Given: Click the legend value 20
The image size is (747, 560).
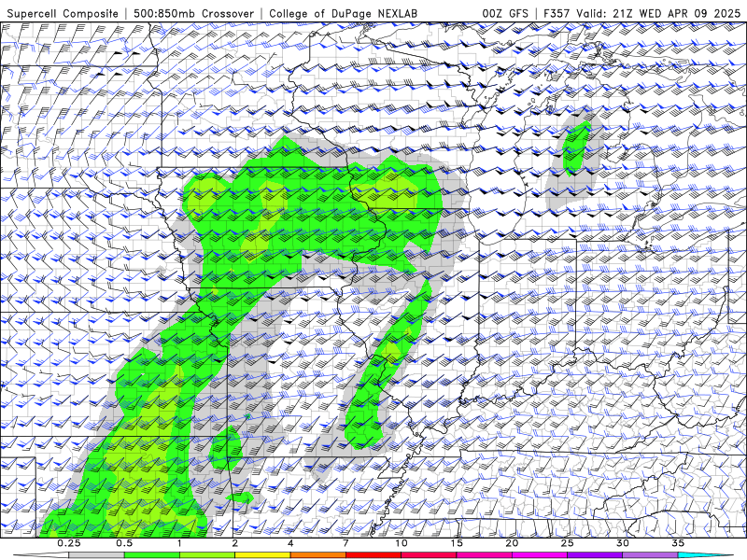Looking at the screenshot, I should click(512, 543).
